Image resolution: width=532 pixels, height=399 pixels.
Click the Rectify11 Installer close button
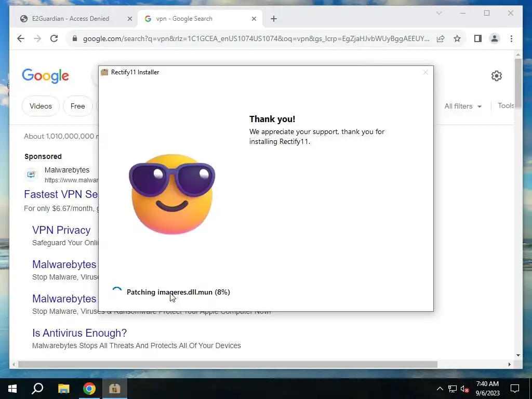click(x=425, y=72)
